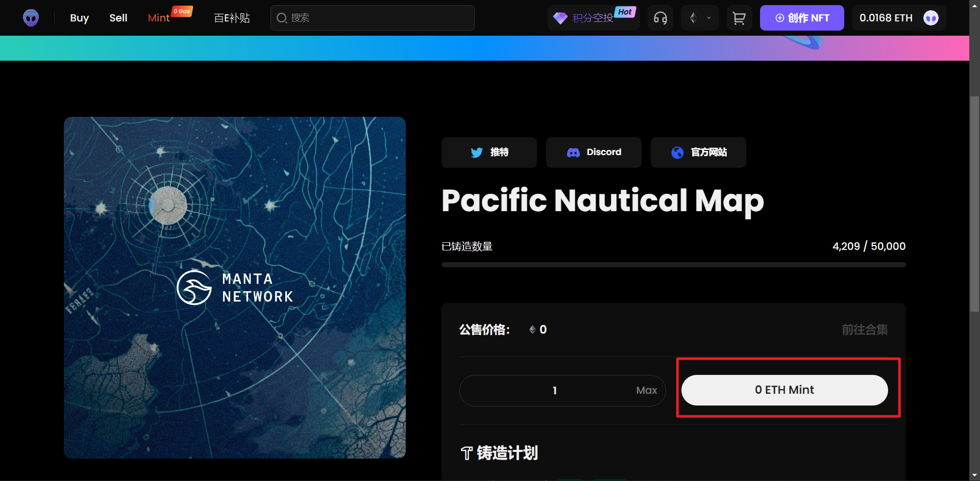Image resolution: width=980 pixels, height=481 pixels.
Task: Click the 创作 NFT button
Action: pyautogui.click(x=802, y=18)
